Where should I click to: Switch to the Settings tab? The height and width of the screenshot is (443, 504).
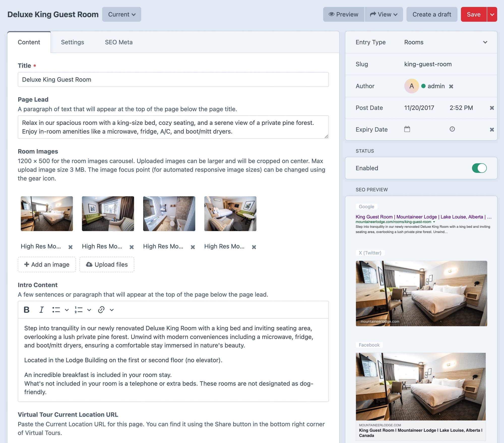click(x=72, y=42)
